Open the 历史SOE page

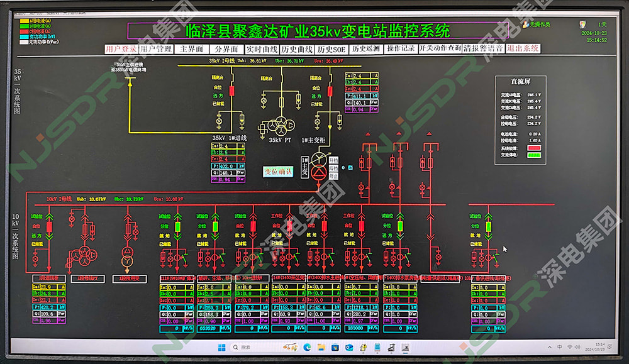coord(331,49)
